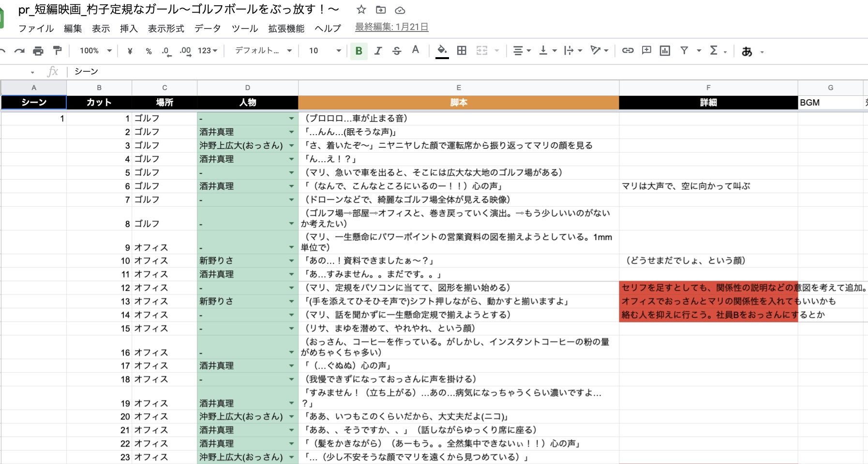868x464 pixels.
Task: Click the redo arrow icon
Action: 19,51
